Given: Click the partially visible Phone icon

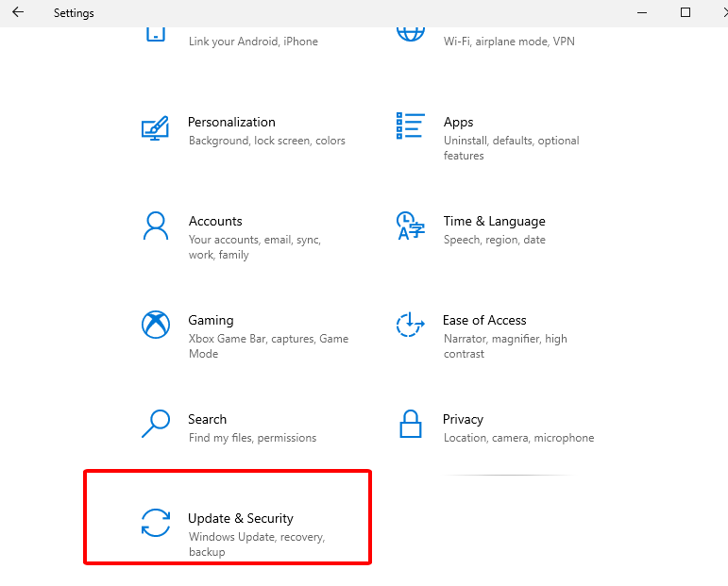Looking at the screenshot, I should [x=155, y=34].
